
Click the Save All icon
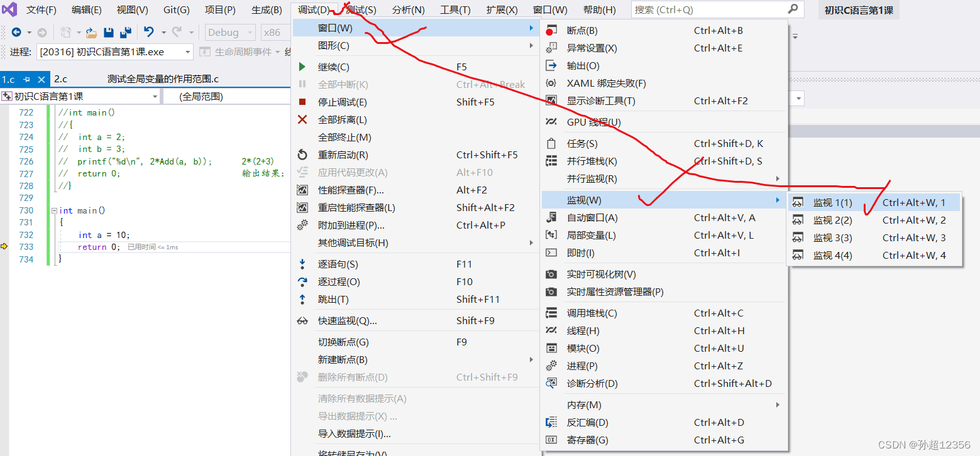tap(126, 33)
